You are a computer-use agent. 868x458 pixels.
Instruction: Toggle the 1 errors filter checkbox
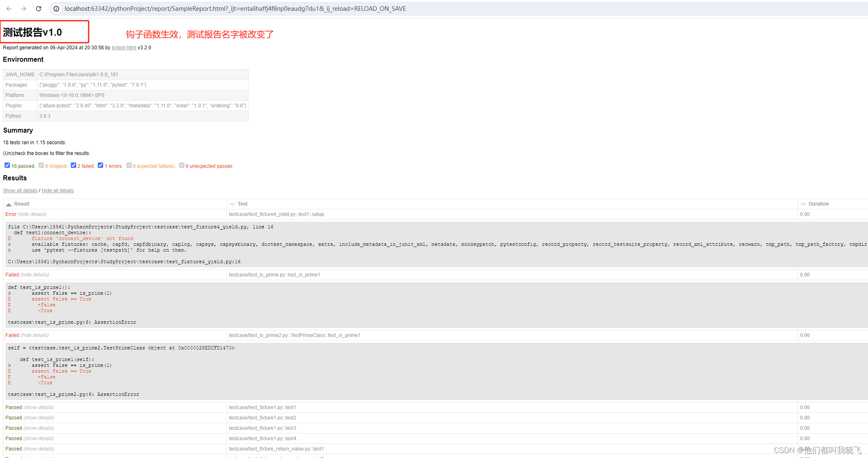(100, 165)
